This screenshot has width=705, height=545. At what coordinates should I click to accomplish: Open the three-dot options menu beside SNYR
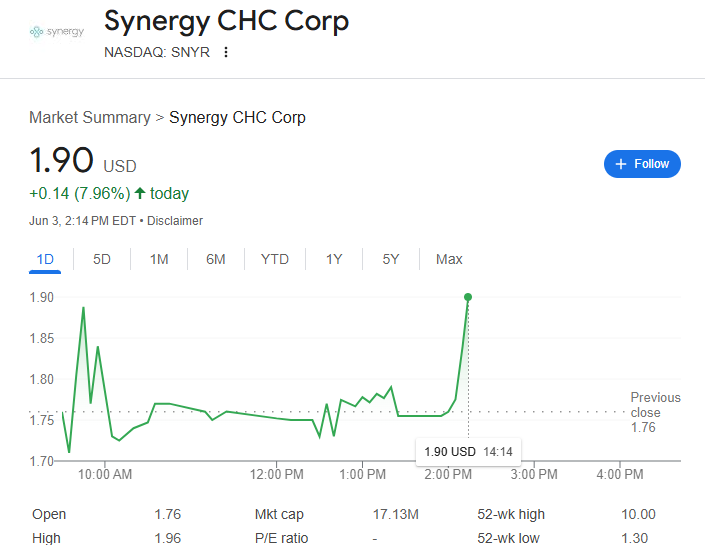click(226, 52)
